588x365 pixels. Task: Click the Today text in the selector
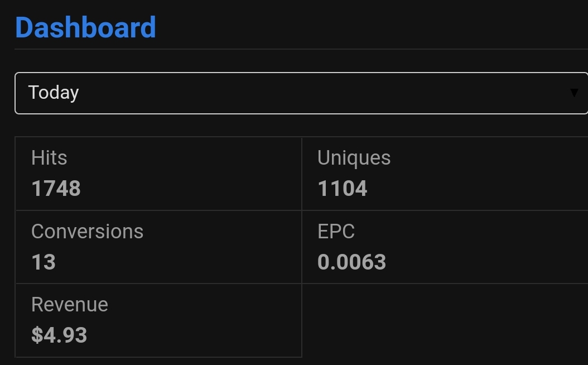[54, 93]
